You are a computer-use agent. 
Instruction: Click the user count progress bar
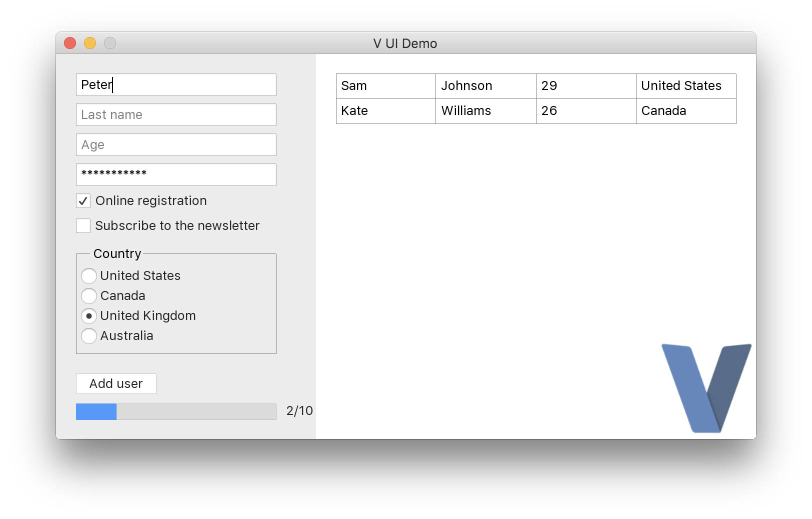176,411
